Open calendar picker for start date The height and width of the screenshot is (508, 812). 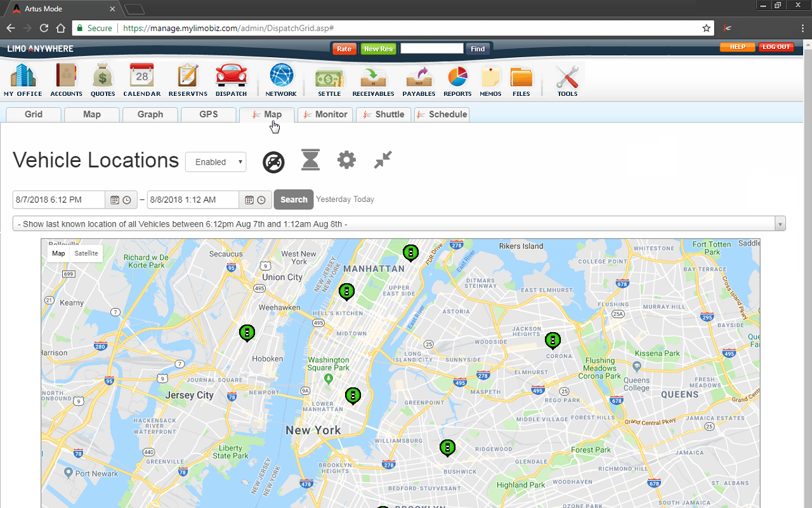pos(115,200)
